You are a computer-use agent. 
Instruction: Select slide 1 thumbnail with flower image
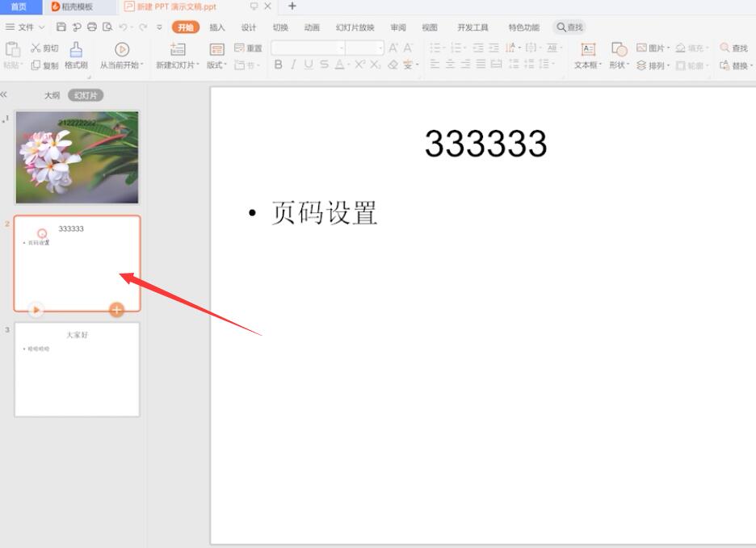[x=78, y=157]
